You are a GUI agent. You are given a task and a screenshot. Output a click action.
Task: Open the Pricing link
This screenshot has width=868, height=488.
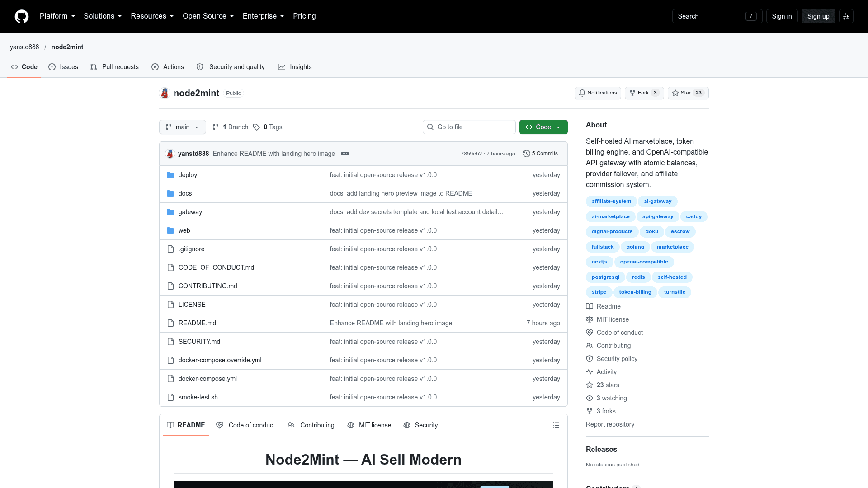tap(304, 16)
